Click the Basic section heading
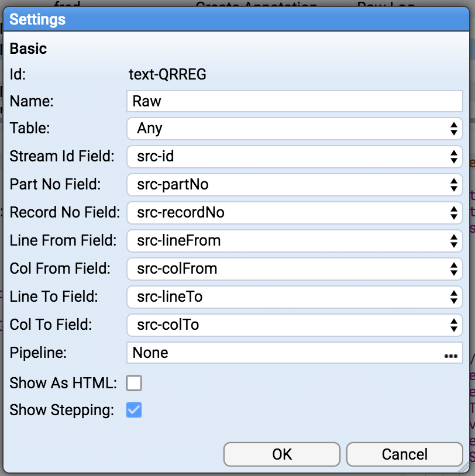The image size is (475, 476). pos(28,49)
